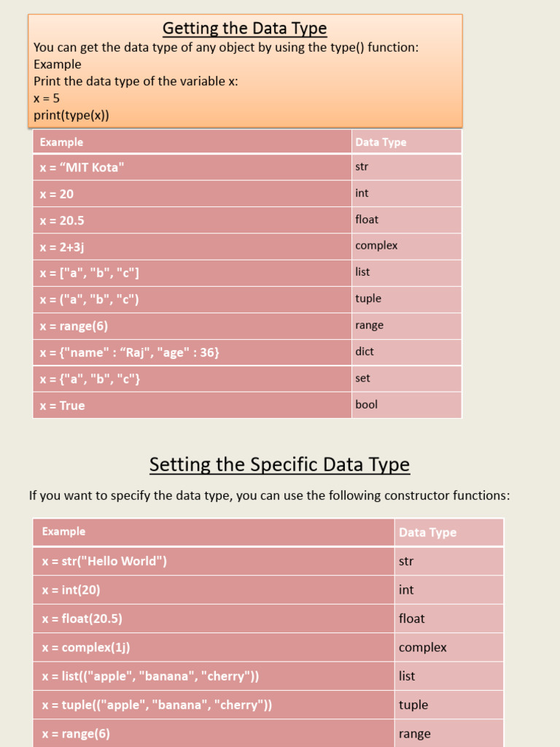The height and width of the screenshot is (747, 560).
Task: Click the dict data type cell
Action: click(407, 352)
